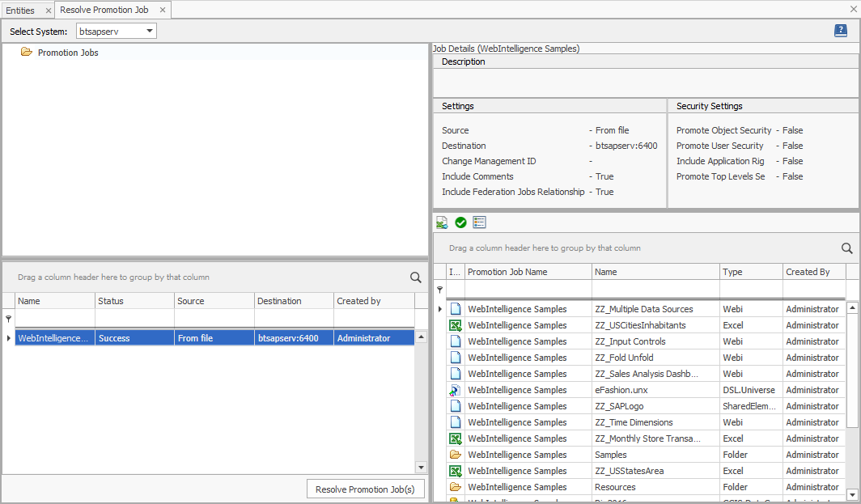Open the help icon at top right
Image resolution: width=861 pixels, height=504 pixels.
click(x=841, y=31)
